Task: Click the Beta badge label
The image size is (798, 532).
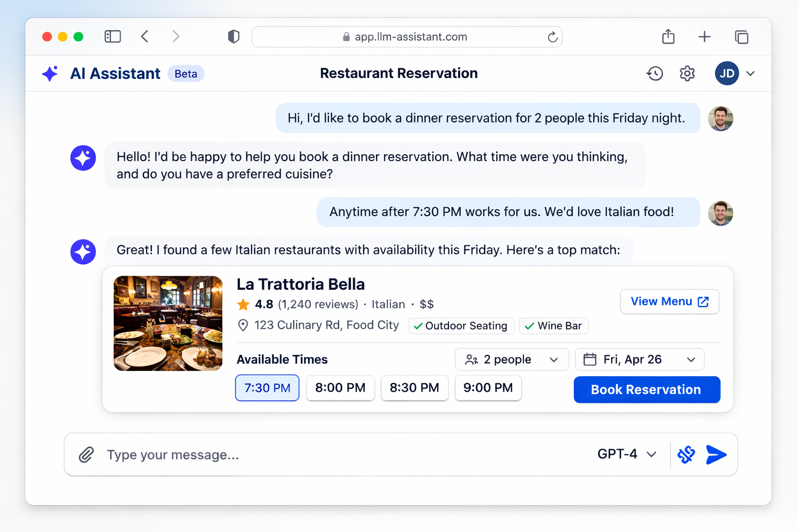Action: (x=185, y=74)
